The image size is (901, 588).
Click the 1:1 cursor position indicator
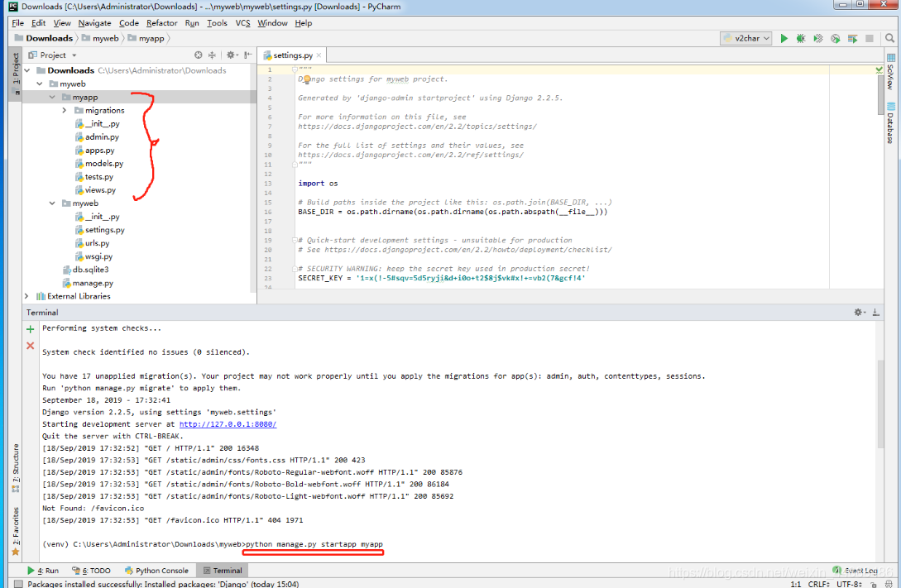(x=795, y=584)
